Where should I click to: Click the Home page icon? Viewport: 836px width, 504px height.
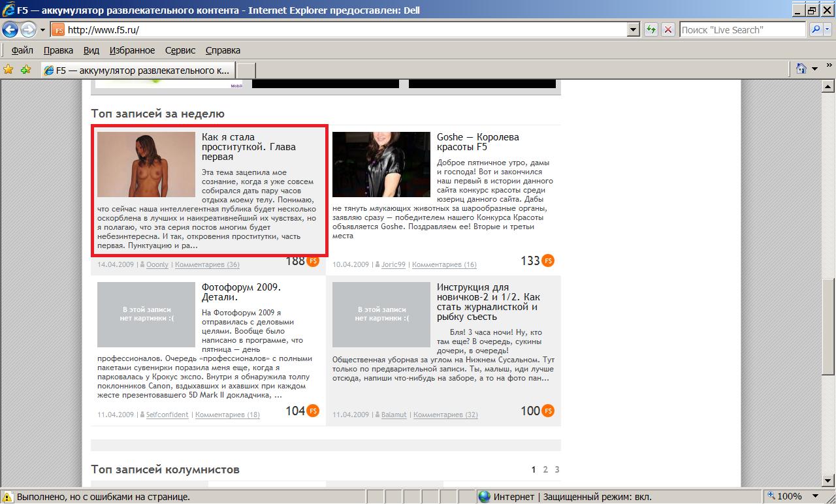coord(801,69)
